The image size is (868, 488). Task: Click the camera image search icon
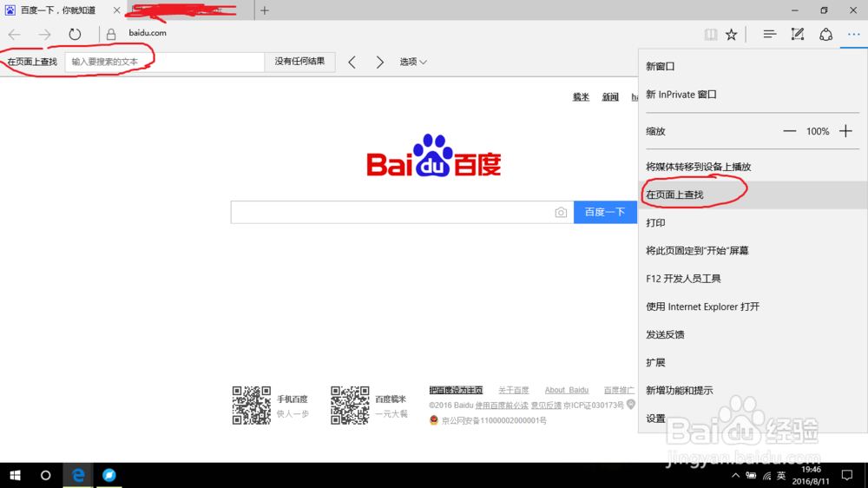click(x=561, y=213)
